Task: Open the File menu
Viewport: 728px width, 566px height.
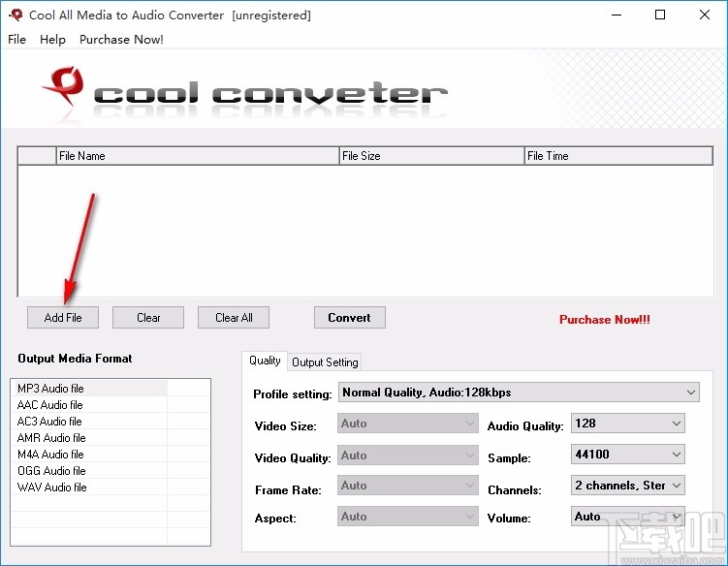Action: 16,40
